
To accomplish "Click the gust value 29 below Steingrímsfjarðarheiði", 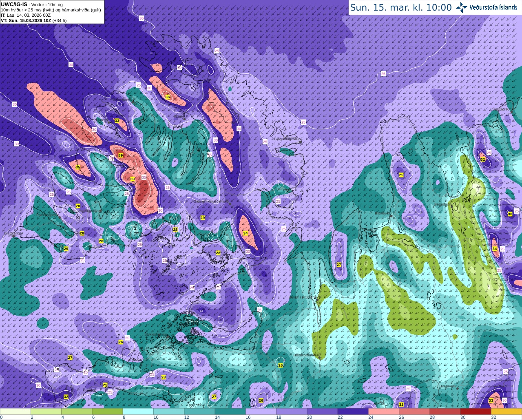I will pos(203,218).
